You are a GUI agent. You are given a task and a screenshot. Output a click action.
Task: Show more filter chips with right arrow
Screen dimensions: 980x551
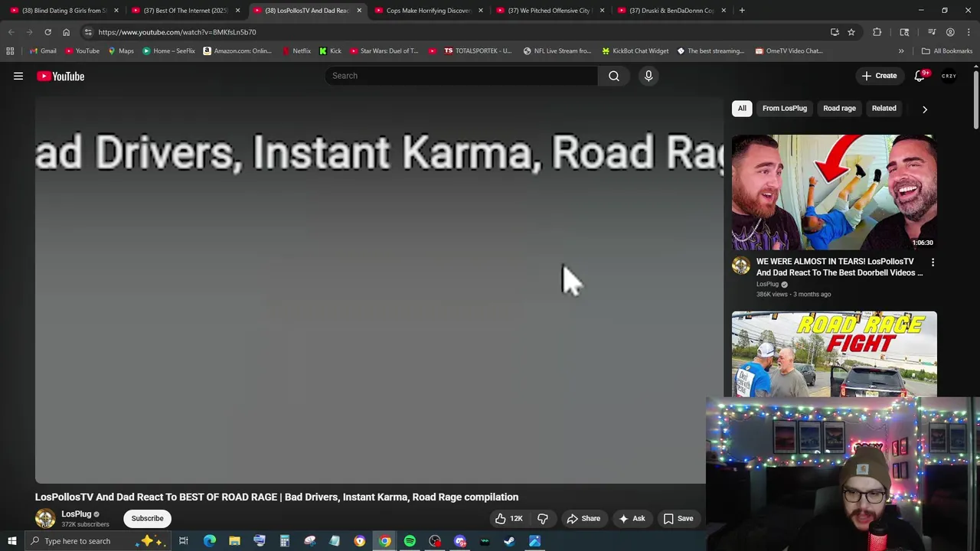[924, 109]
